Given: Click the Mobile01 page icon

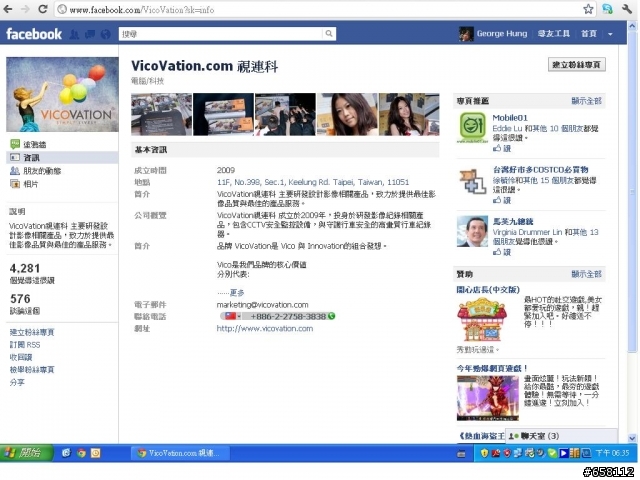Looking at the screenshot, I should [472, 128].
